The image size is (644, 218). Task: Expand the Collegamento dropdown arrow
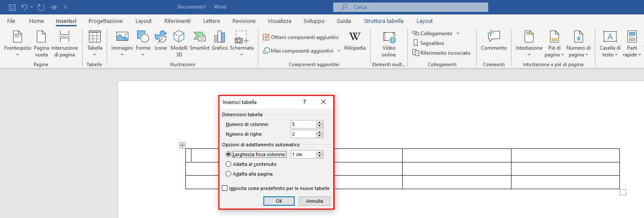coord(458,34)
